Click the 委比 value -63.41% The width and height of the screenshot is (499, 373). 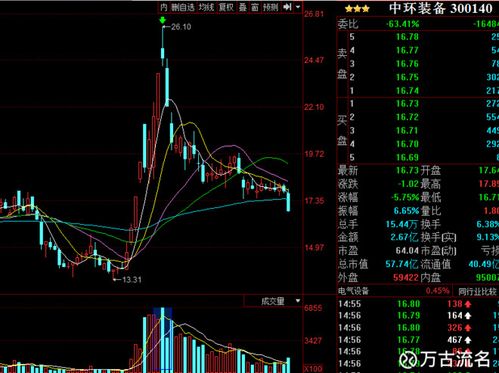tap(402, 24)
